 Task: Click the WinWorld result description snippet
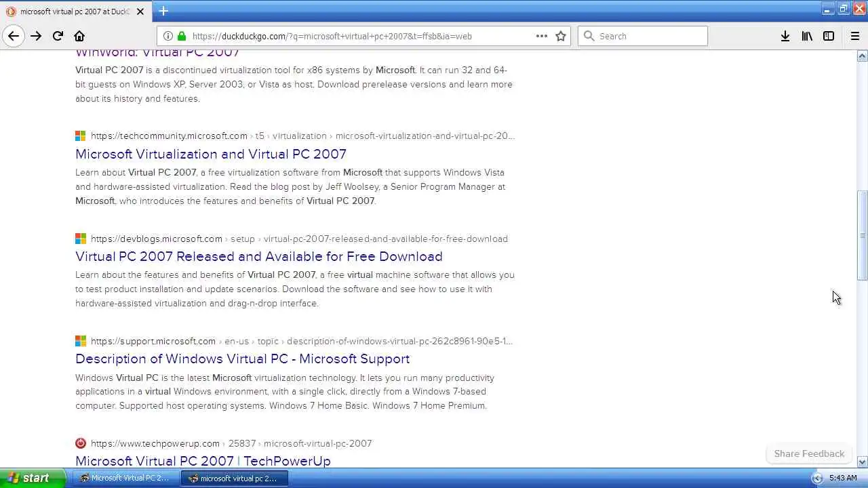click(x=294, y=84)
